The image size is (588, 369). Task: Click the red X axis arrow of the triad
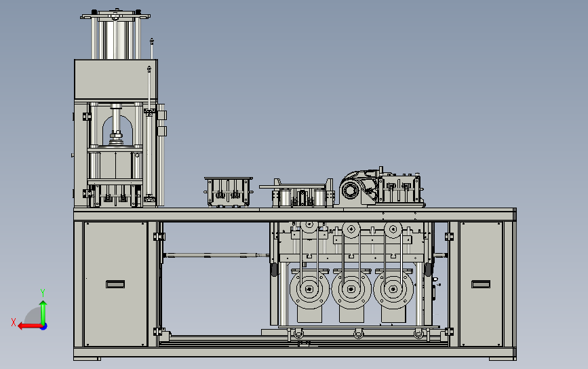pyautogui.click(x=29, y=326)
